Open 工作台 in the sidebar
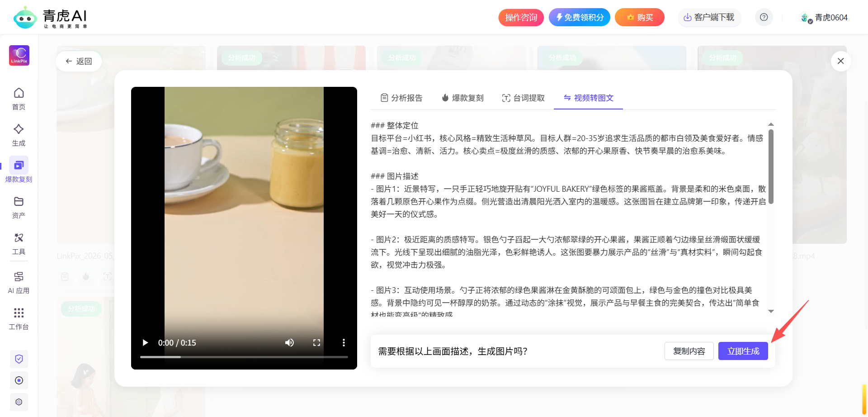Viewport: 868px width, 417px height. [19, 318]
